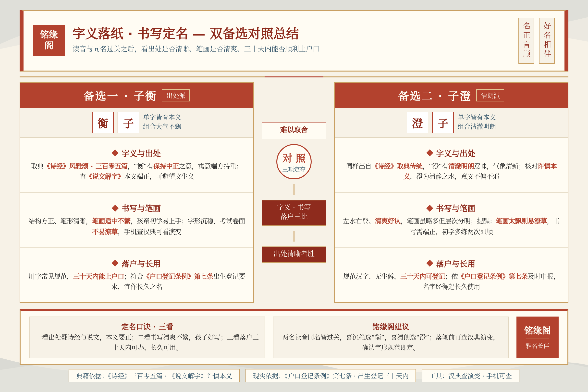
Task: Click the 铭缘阁 logo block in the header
Action: [x=49, y=40]
